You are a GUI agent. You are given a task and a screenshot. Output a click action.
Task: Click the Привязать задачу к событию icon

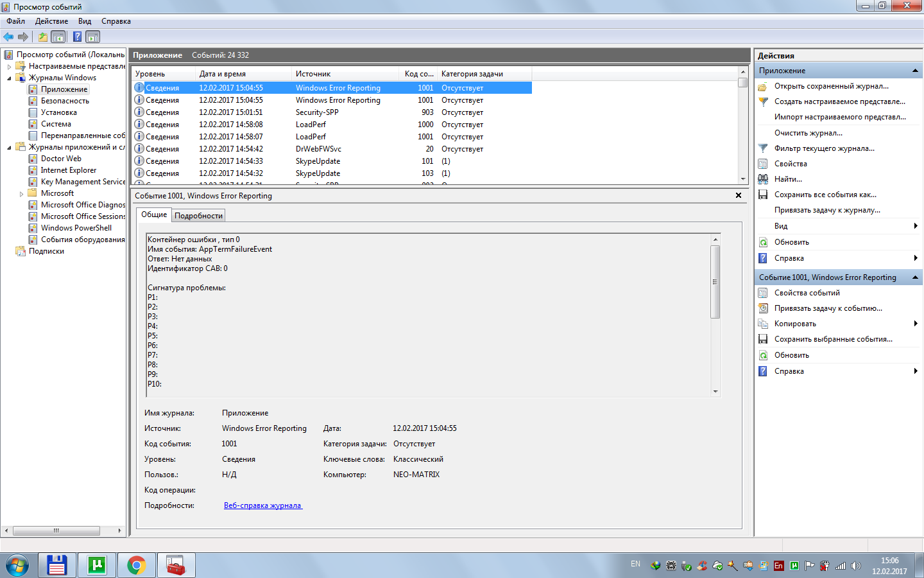click(x=763, y=308)
